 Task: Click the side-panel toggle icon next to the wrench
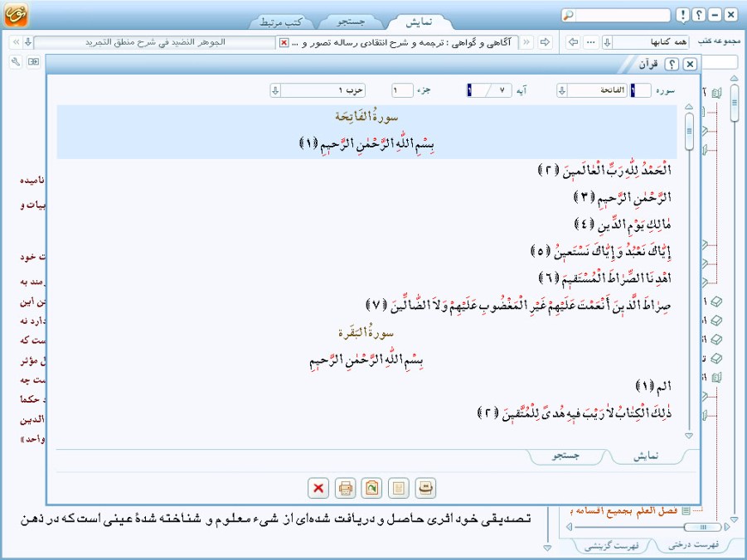pyautogui.click(x=33, y=61)
